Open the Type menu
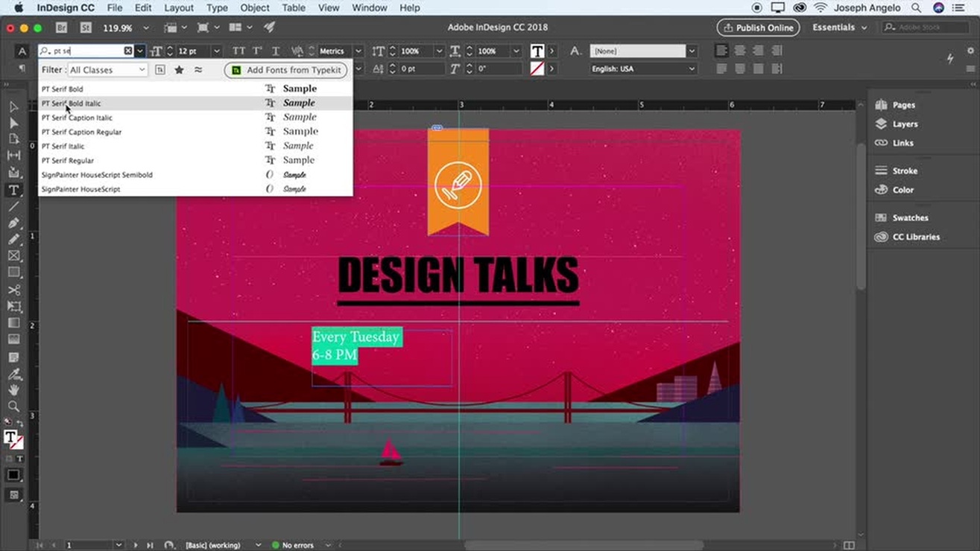Image resolution: width=980 pixels, height=551 pixels. 217,7
